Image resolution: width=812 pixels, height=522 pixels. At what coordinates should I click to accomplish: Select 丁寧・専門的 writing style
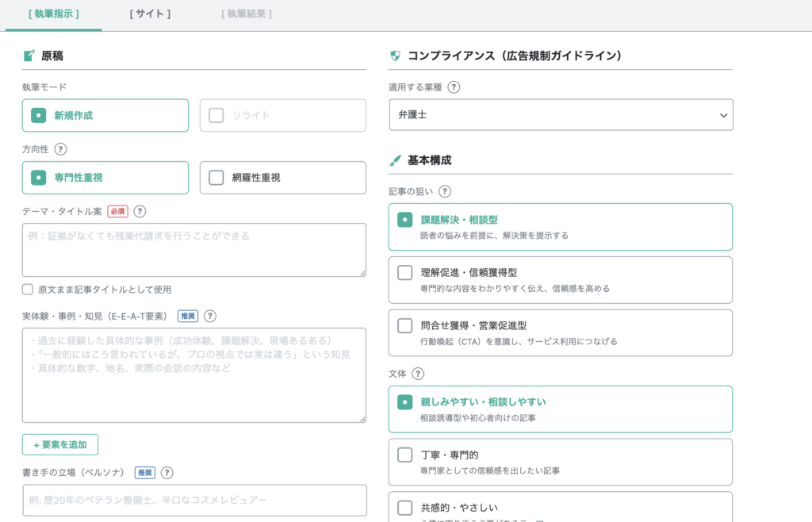(x=559, y=461)
